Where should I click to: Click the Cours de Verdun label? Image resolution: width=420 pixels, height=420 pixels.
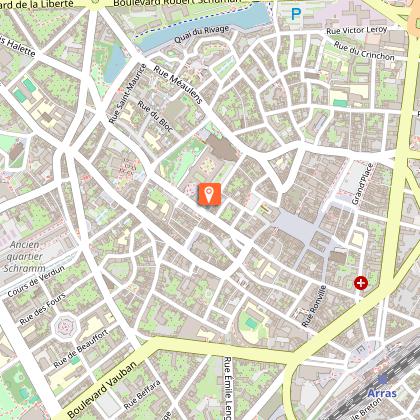pyautogui.click(x=36, y=281)
